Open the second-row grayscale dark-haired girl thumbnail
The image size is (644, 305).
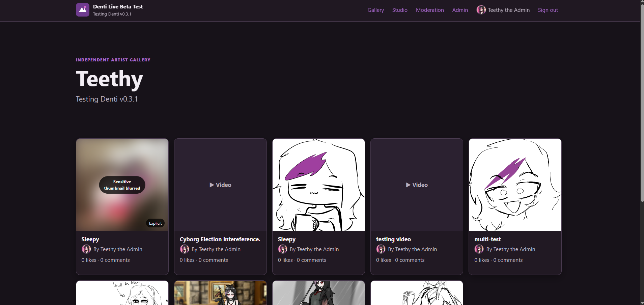pyautogui.click(x=318, y=293)
